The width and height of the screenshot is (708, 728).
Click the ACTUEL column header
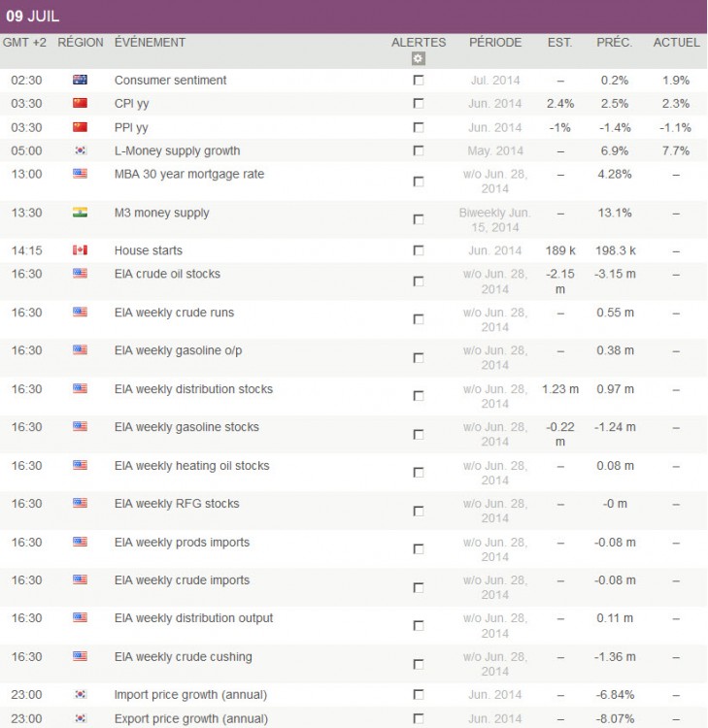click(676, 43)
